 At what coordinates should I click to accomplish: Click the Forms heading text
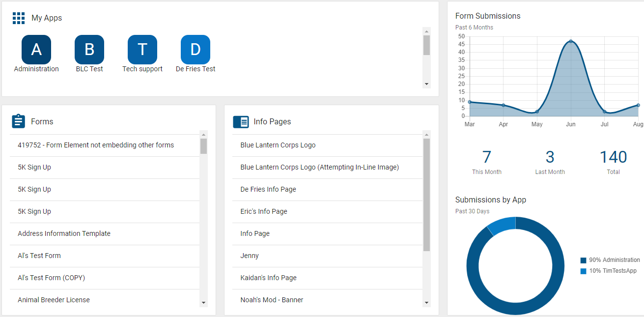click(42, 121)
